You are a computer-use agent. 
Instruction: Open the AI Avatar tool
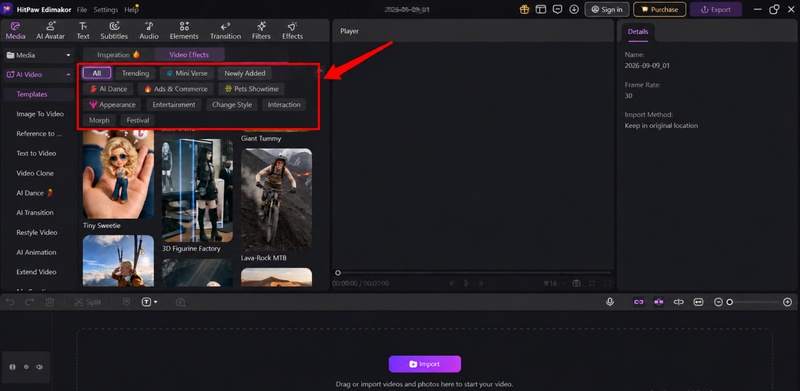tap(51, 31)
